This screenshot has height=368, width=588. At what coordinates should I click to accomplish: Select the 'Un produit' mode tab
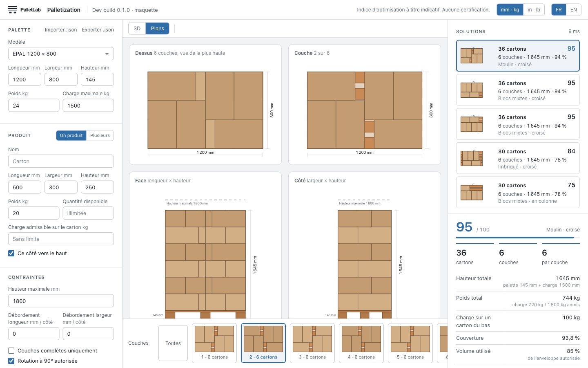pyautogui.click(x=71, y=135)
